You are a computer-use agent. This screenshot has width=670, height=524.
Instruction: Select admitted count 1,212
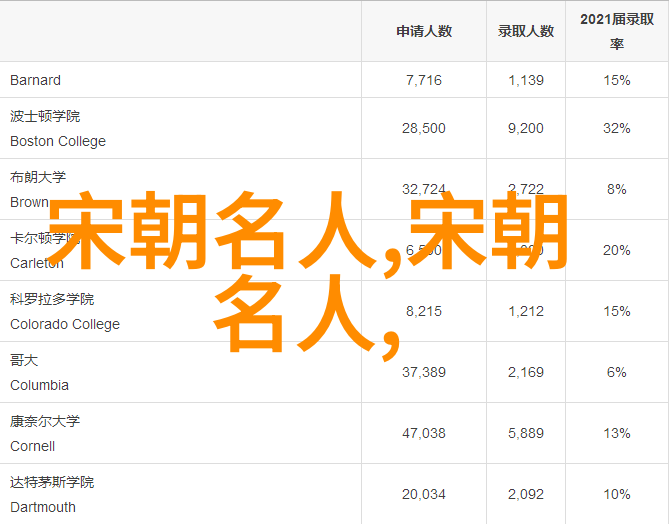click(x=526, y=312)
